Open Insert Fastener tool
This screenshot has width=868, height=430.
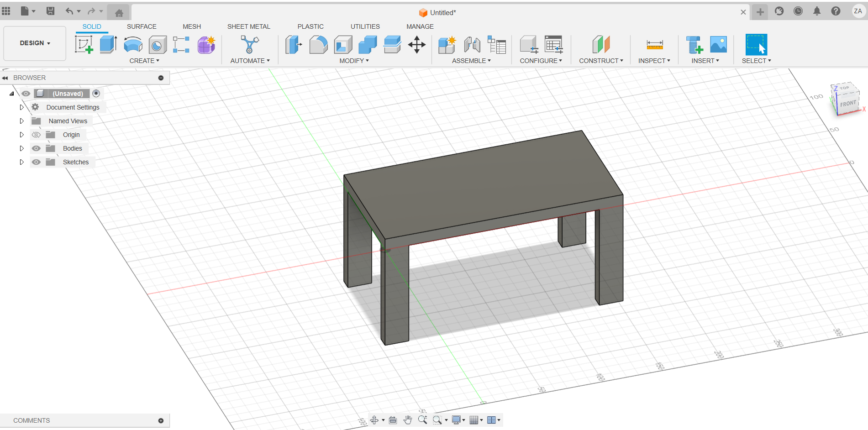[694, 45]
